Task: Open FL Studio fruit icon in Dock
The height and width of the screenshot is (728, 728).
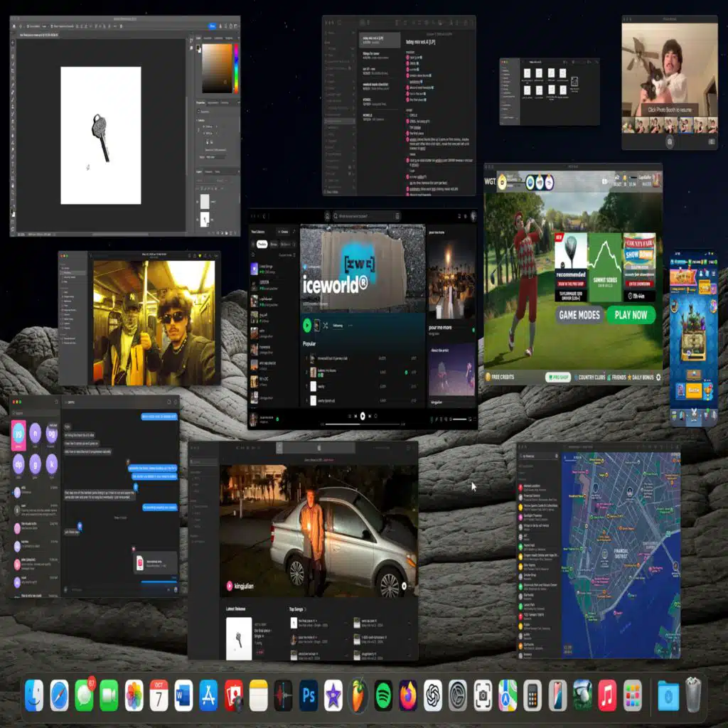Action: click(x=358, y=695)
